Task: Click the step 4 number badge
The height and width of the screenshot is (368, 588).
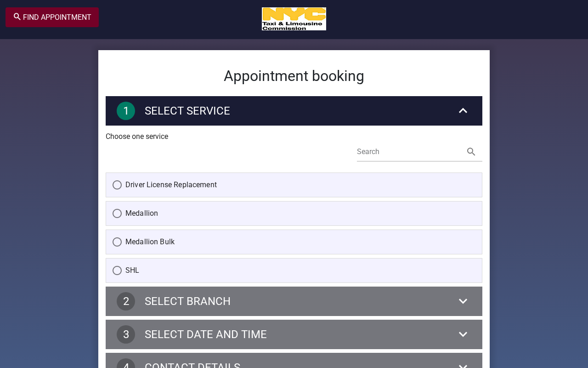Action: (126, 363)
